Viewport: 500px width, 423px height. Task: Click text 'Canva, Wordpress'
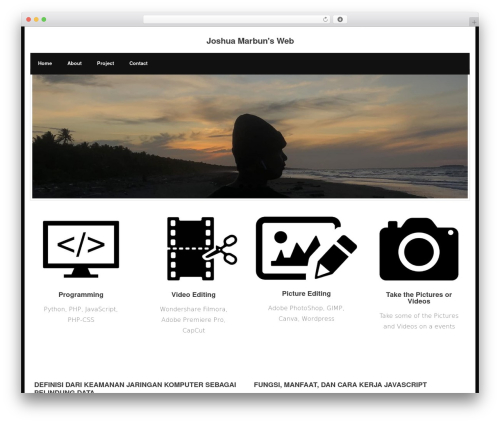point(306,319)
